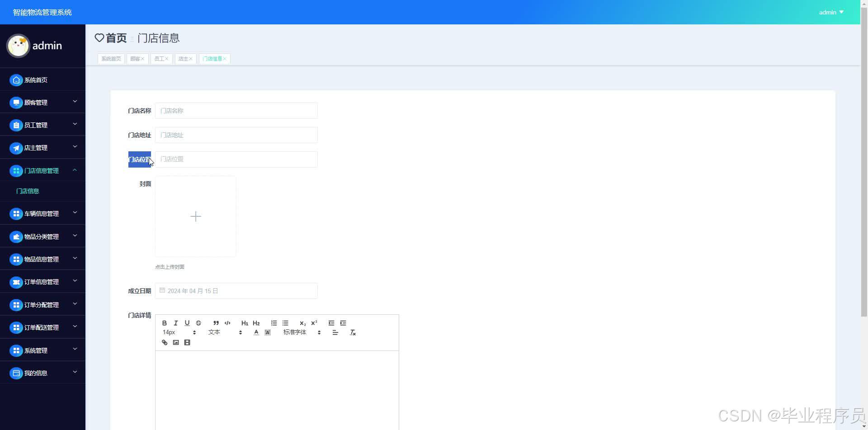Image resolution: width=868 pixels, height=430 pixels.
Task: Insert a code block
Action: 227,323
